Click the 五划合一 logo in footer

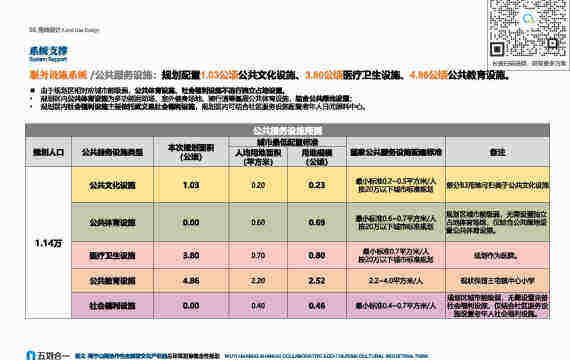[48, 355]
